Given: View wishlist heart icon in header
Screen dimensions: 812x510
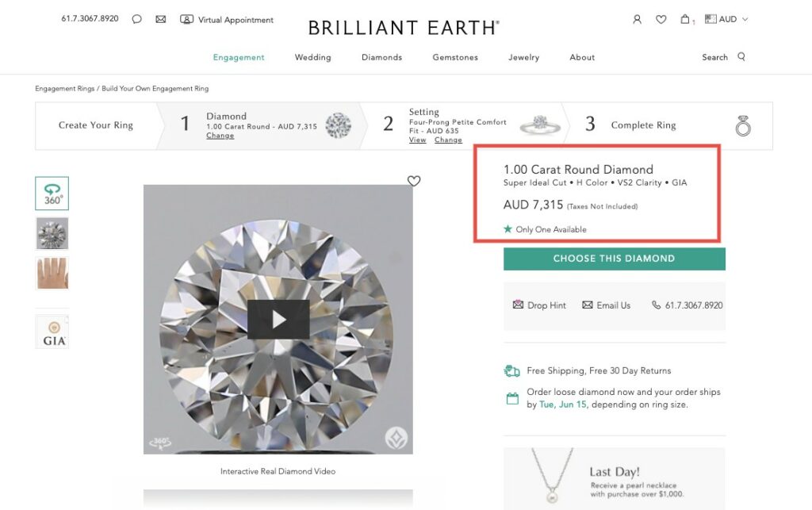Looking at the screenshot, I should point(661,19).
